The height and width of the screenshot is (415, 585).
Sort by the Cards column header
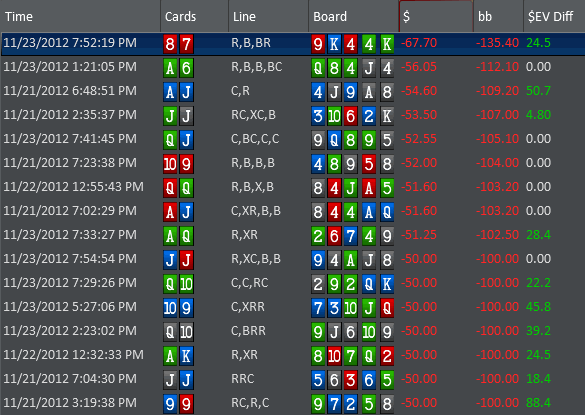click(x=194, y=16)
